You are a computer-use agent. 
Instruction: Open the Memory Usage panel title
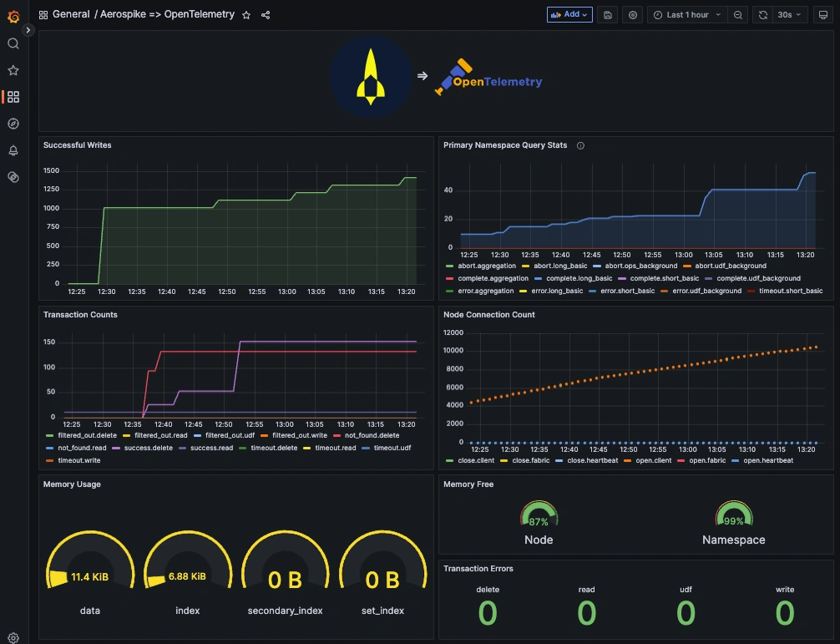[x=72, y=484]
